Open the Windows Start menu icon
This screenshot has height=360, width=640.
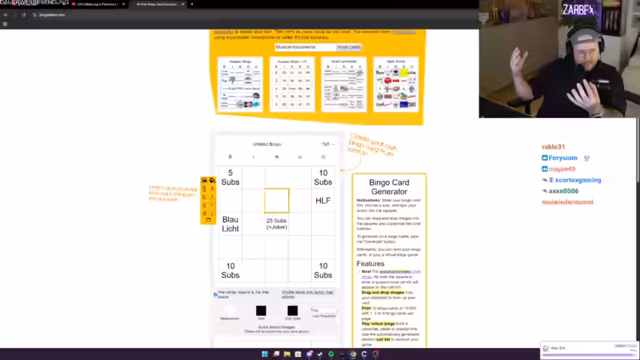(x=264, y=354)
